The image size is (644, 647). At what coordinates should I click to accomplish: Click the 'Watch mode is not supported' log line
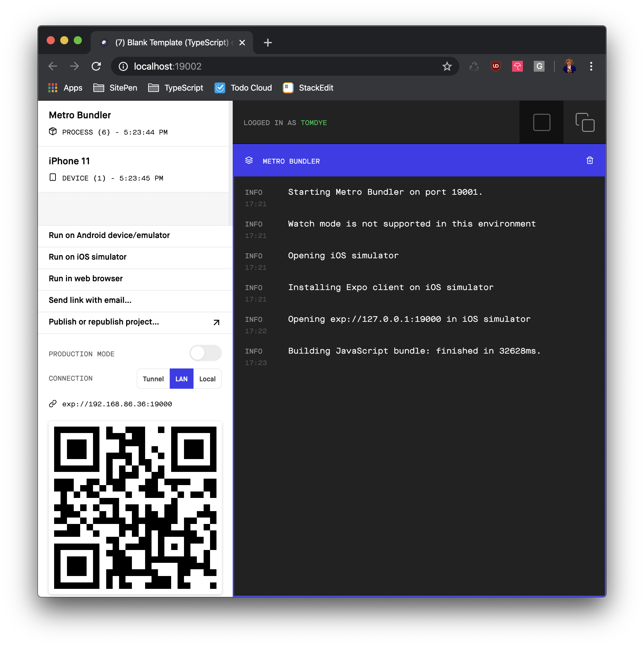[412, 224]
